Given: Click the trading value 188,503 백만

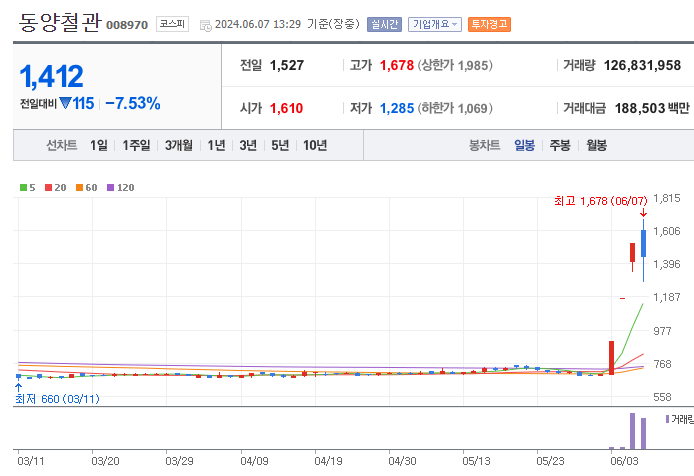Looking at the screenshot, I should [652, 108].
